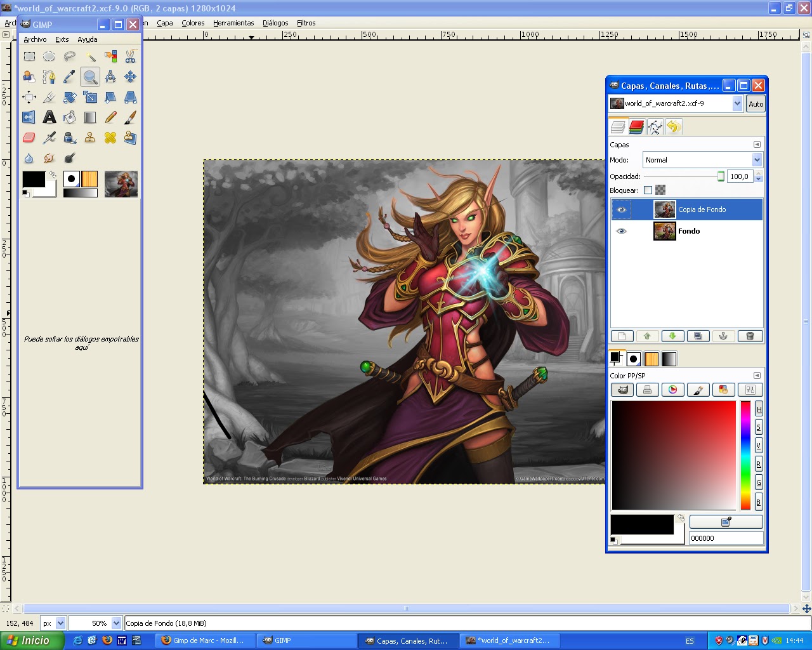Select the H hue channel button
The width and height of the screenshot is (812, 650).
coord(759,409)
